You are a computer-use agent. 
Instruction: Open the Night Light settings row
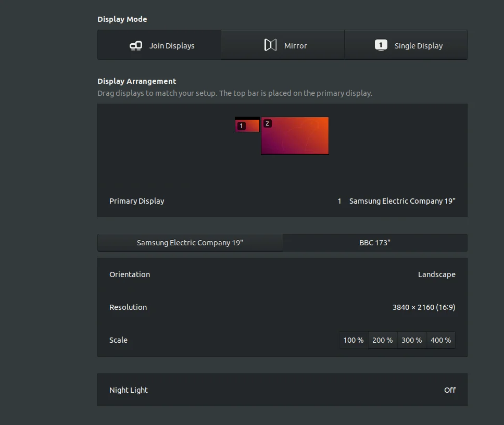[x=282, y=390]
